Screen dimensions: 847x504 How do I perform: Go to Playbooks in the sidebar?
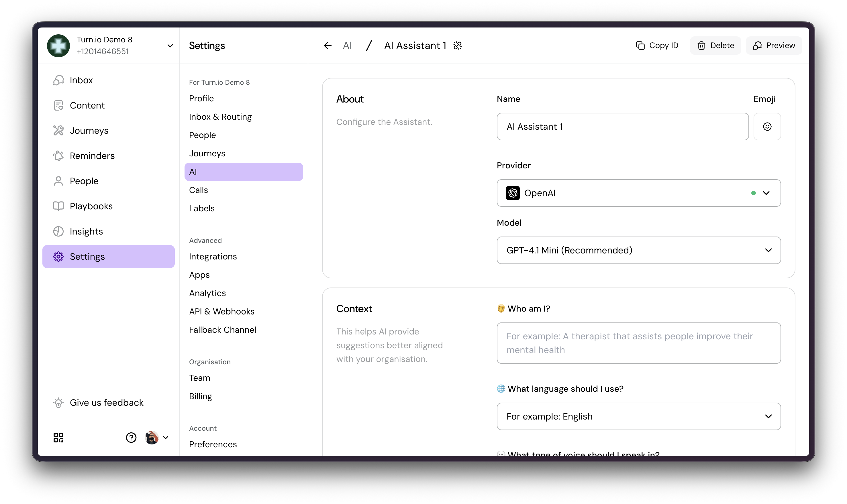point(91,206)
